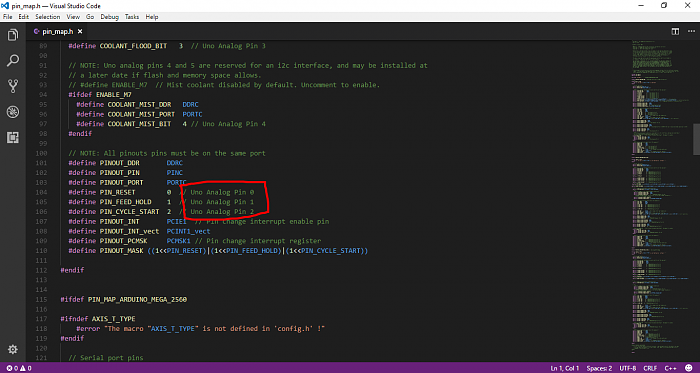The image size is (700, 373).
Task: Click on '#ifdef ENABLE_M7' line
Action: point(100,95)
